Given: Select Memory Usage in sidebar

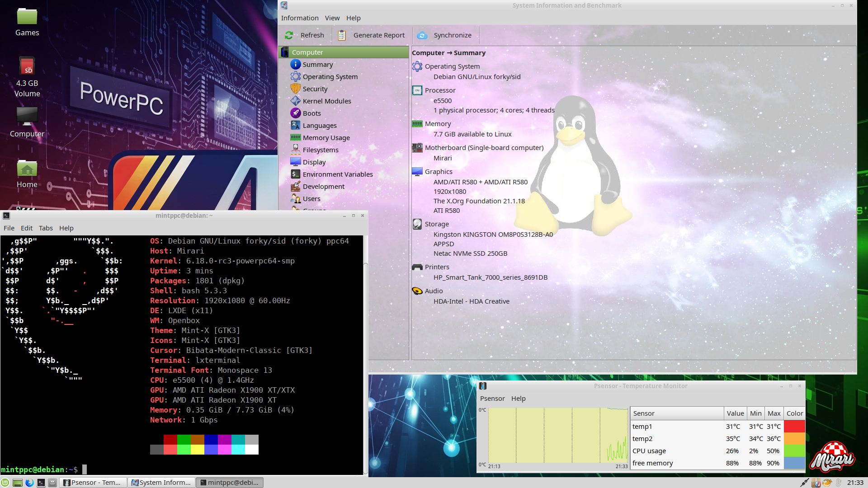Looking at the screenshot, I should click(326, 138).
